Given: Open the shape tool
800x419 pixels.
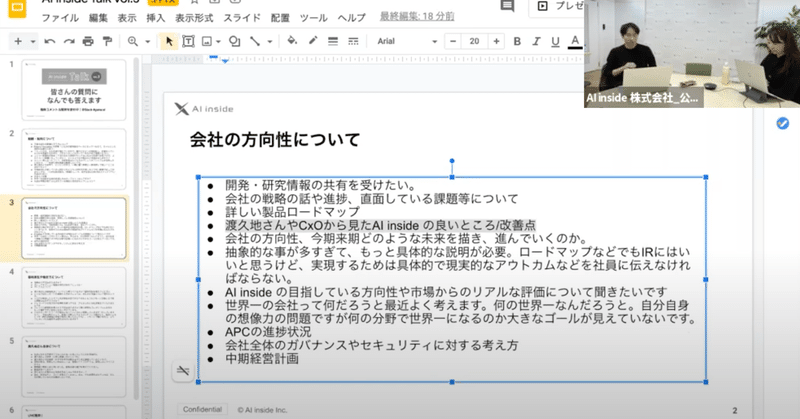Looking at the screenshot, I should (x=234, y=41).
